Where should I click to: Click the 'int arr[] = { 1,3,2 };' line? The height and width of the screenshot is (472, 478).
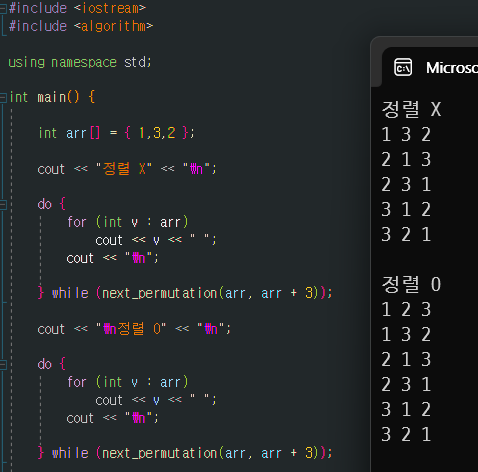(x=116, y=133)
